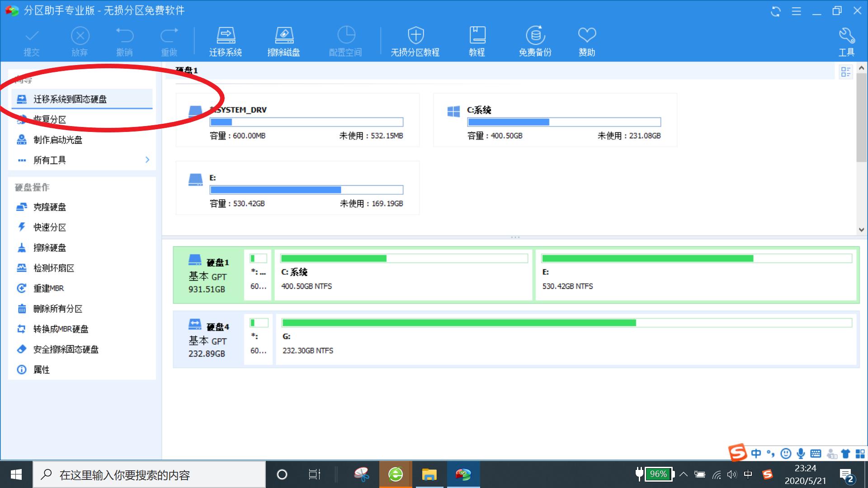Screen dimensions: 868x488
Task: Open the hamburger menu in title bar
Action: [797, 11]
